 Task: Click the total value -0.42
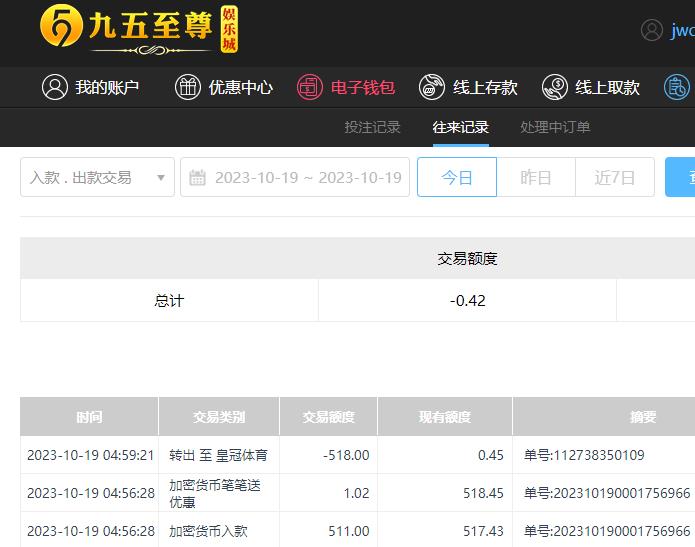(468, 301)
